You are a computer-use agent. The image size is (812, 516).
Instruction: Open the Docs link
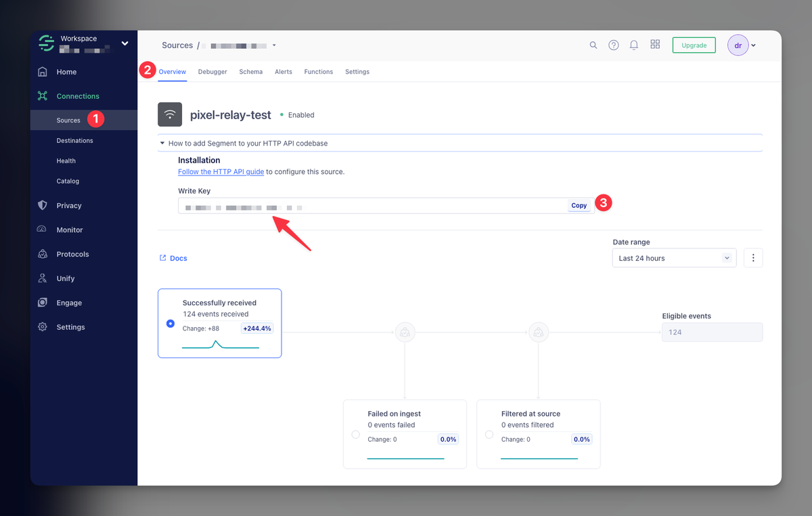point(179,258)
